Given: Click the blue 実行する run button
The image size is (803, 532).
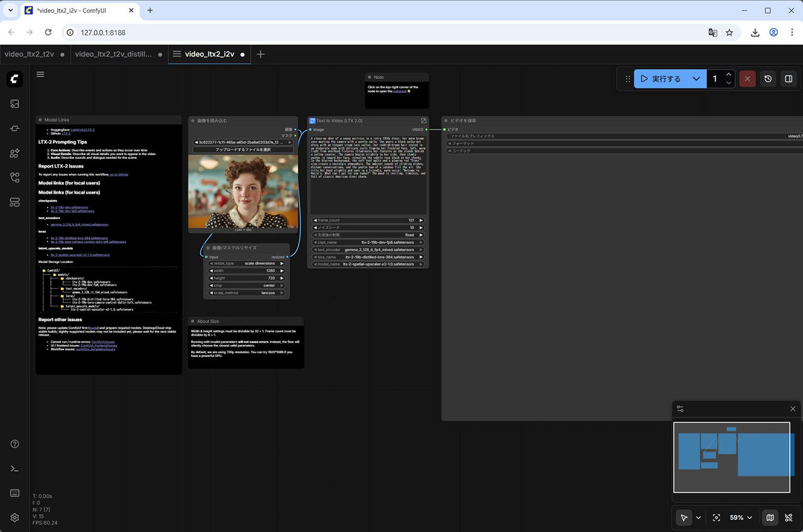Looking at the screenshot, I should (661, 79).
